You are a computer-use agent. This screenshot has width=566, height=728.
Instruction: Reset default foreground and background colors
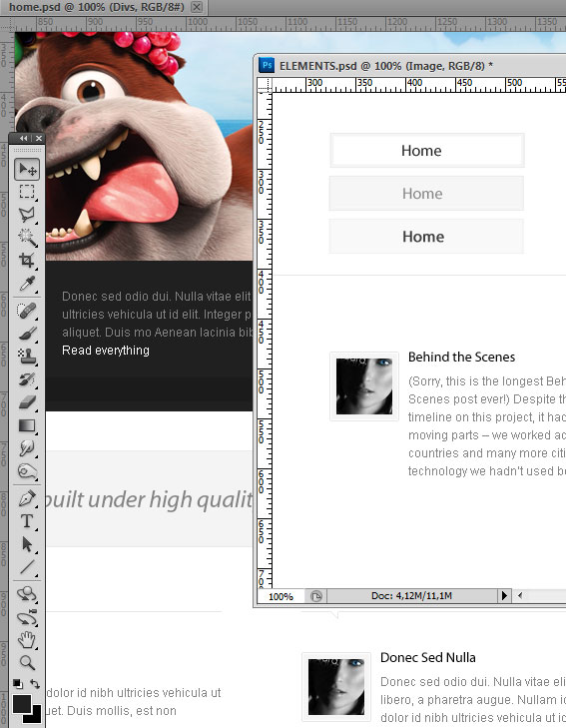pyautogui.click(x=17, y=683)
